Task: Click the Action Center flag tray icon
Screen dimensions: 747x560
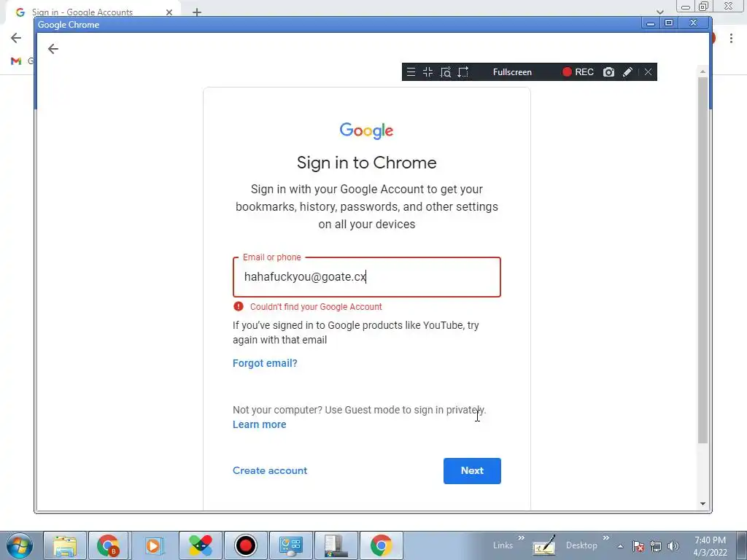Action: coord(638,546)
